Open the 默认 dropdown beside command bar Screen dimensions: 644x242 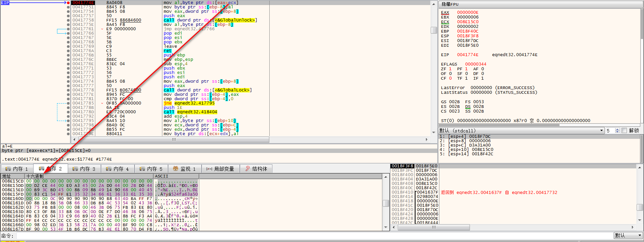click(628, 236)
